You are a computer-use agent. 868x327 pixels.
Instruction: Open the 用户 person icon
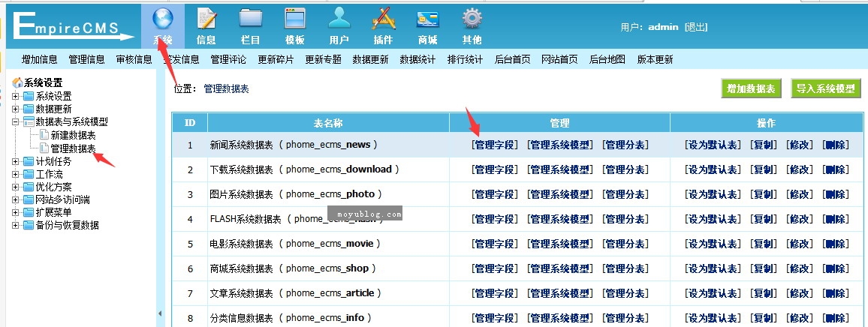[x=339, y=19]
